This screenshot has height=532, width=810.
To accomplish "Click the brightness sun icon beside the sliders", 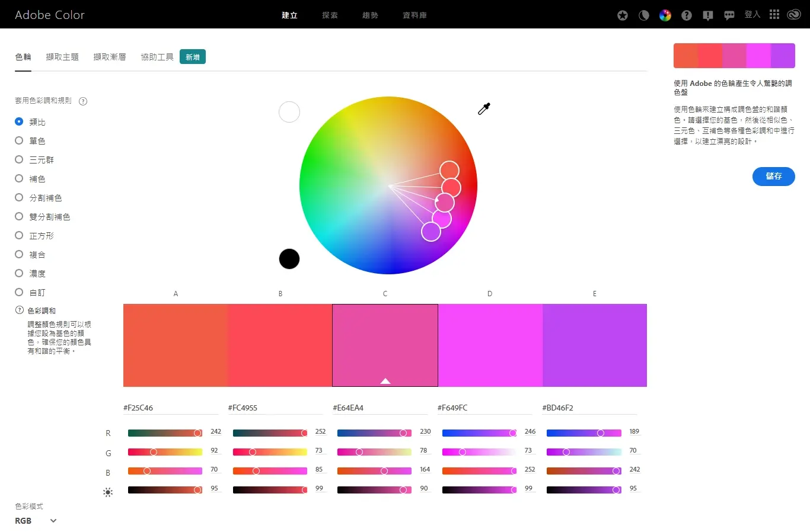I will point(108,492).
